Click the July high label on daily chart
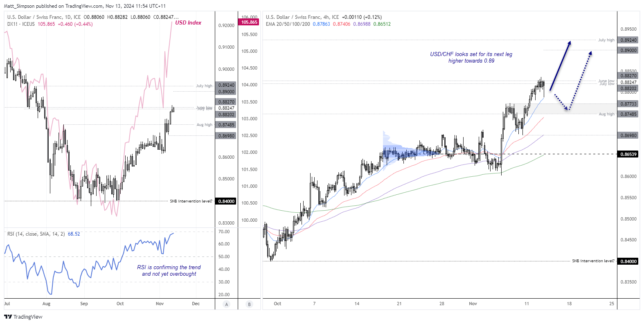The image size is (644, 324). coord(204,86)
